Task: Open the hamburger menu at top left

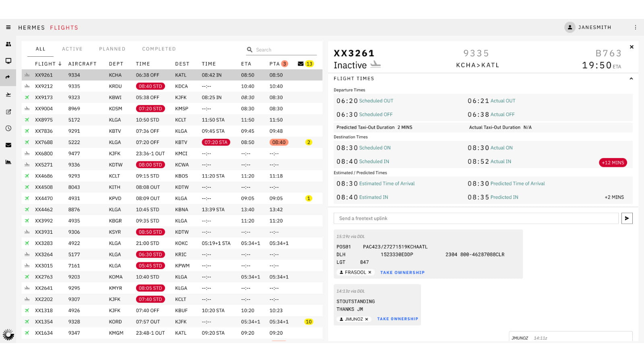Action: point(8,27)
